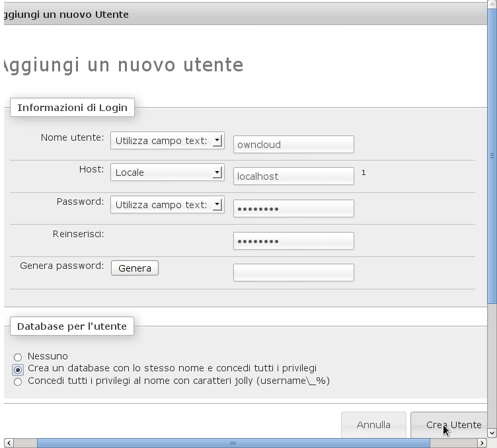Click the horizontal scrollbar thumb
497x448 pixels.
point(233,443)
